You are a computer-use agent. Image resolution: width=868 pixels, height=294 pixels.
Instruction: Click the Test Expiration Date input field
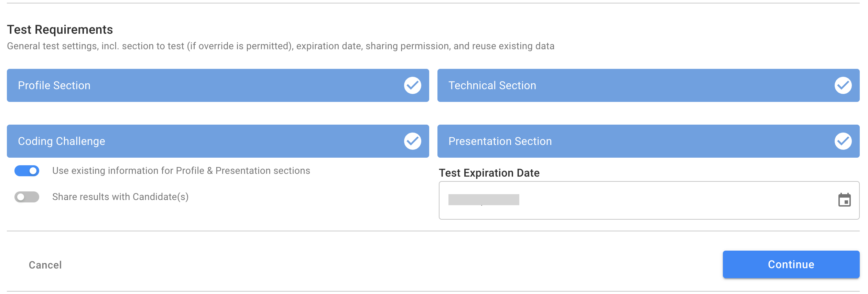point(649,200)
